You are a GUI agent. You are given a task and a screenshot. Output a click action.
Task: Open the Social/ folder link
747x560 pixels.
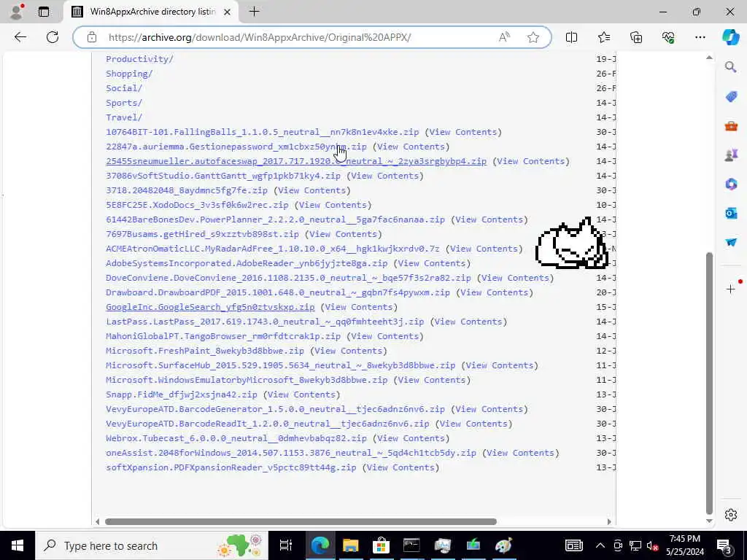pos(124,88)
